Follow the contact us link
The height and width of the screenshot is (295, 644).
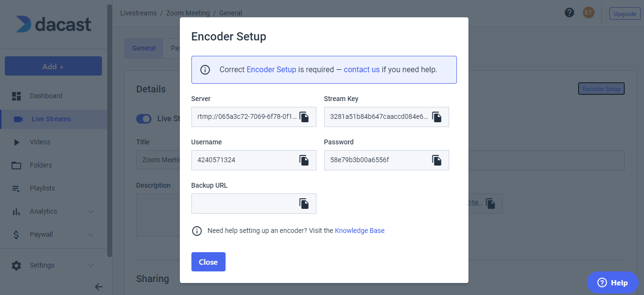(x=362, y=69)
